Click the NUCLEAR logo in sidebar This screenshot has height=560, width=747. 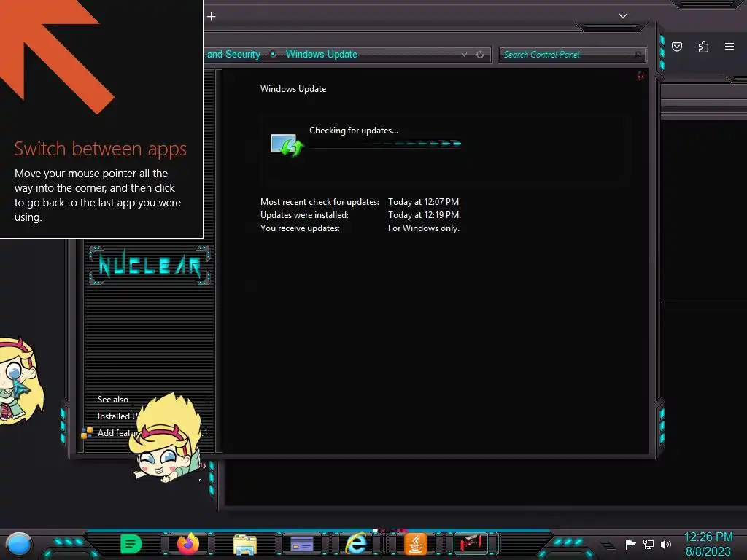tap(149, 265)
